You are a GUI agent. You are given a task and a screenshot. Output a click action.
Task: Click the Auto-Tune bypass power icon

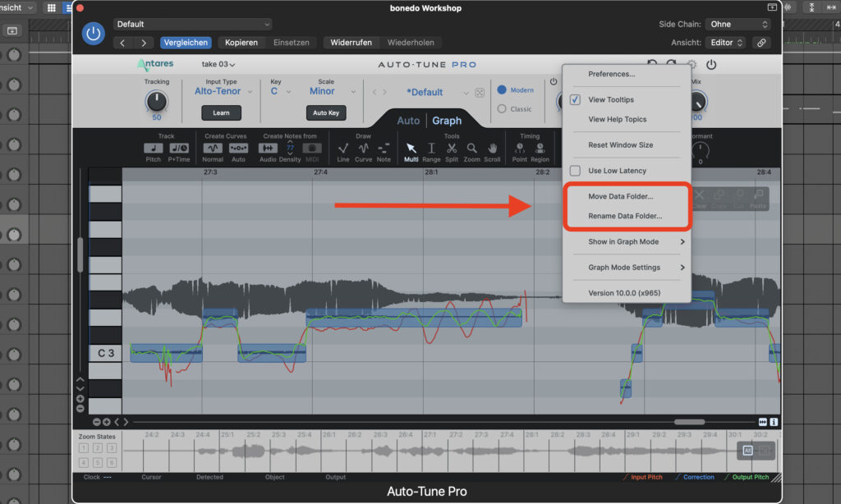pyautogui.click(x=711, y=65)
